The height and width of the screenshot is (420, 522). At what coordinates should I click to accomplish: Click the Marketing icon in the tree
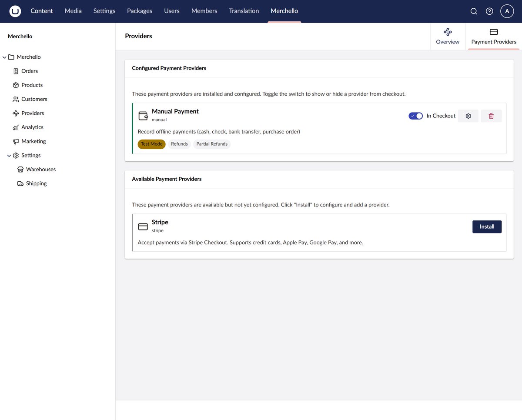pyautogui.click(x=16, y=141)
